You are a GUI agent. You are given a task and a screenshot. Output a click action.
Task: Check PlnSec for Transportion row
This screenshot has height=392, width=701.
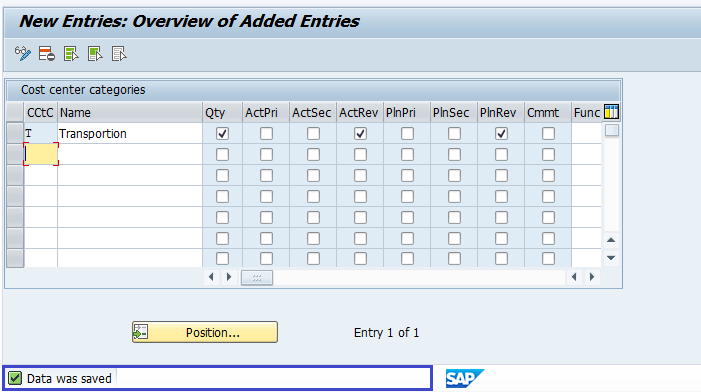coord(454,134)
